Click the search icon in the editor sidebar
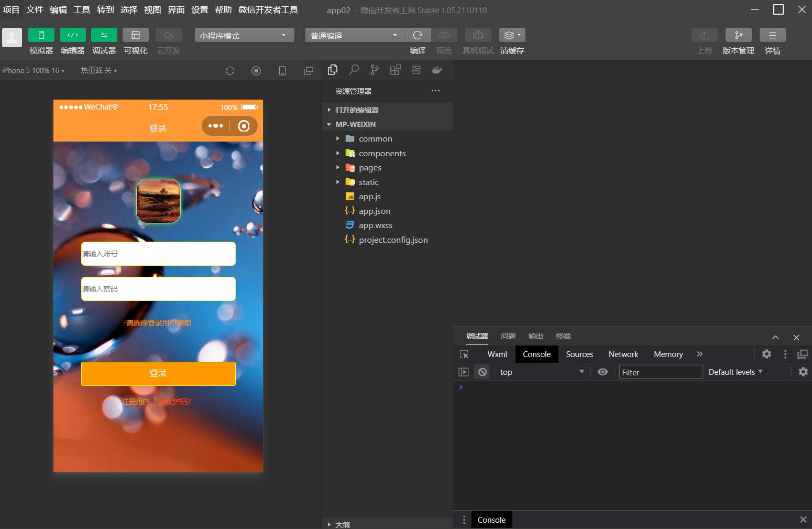This screenshot has height=529, width=812. click(x=354, y=70)
